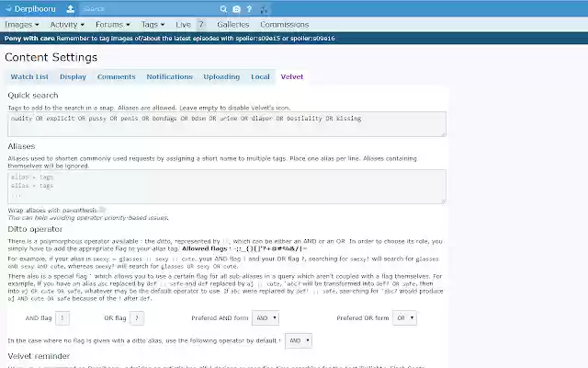The image size is (588, 368).
Task: Focus the header Search field
Action: point(149,9)
